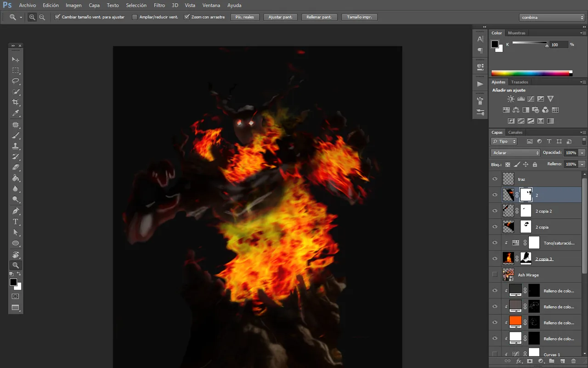The width and height of the screenshot is (588, 368).
Task: Open the Character panel icon
Action: (480, 39)
